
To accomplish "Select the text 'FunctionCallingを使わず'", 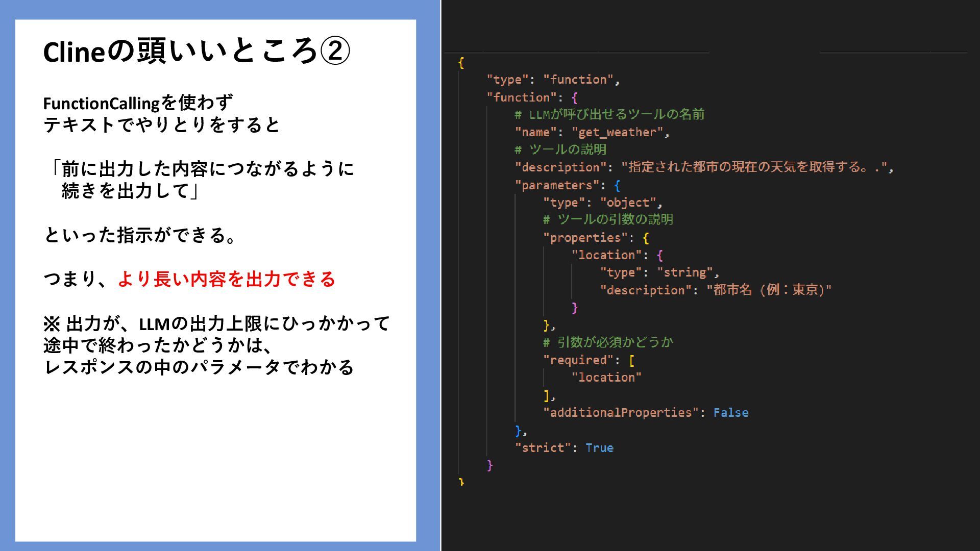I will coord(138,103).
